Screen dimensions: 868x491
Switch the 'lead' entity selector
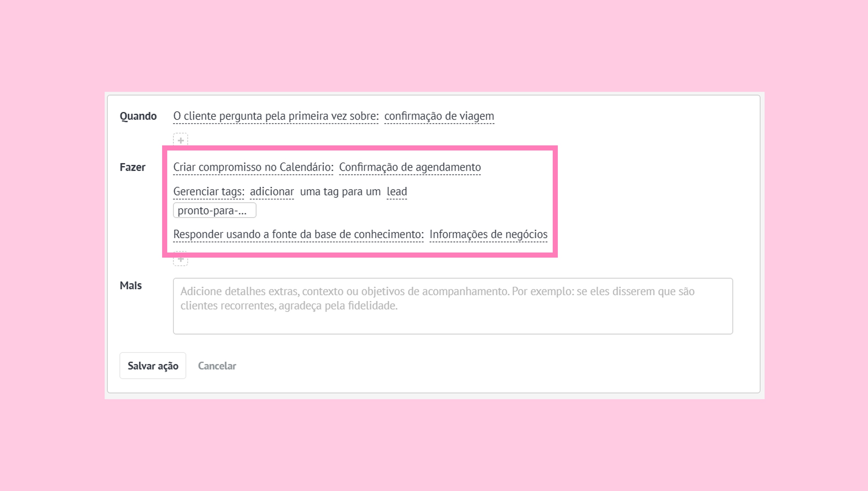pyautogui.click(x=397, y=192)
